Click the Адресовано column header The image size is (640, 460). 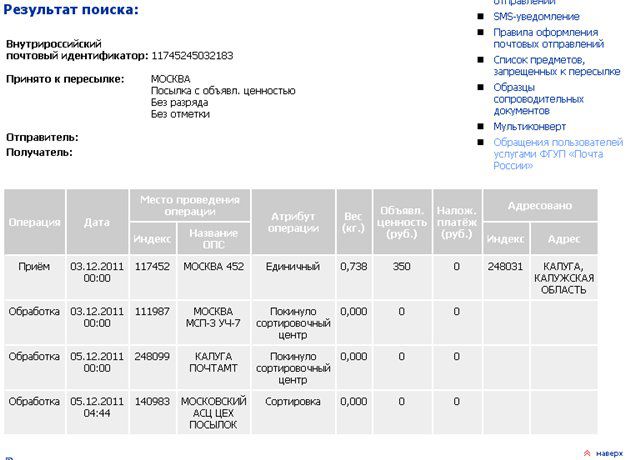click(x=540, y=205)
